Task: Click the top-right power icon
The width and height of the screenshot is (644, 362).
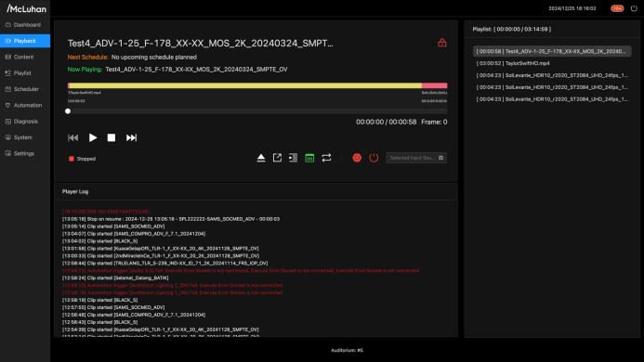Action: pos(634,8)
